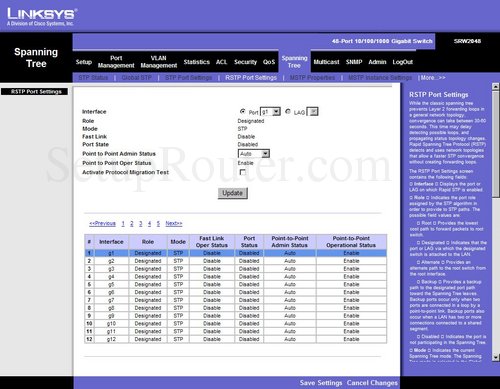The height and width of the screenshot is (389, 500).
Task: Select the Port radio button
Action: [x=243, y=111]
